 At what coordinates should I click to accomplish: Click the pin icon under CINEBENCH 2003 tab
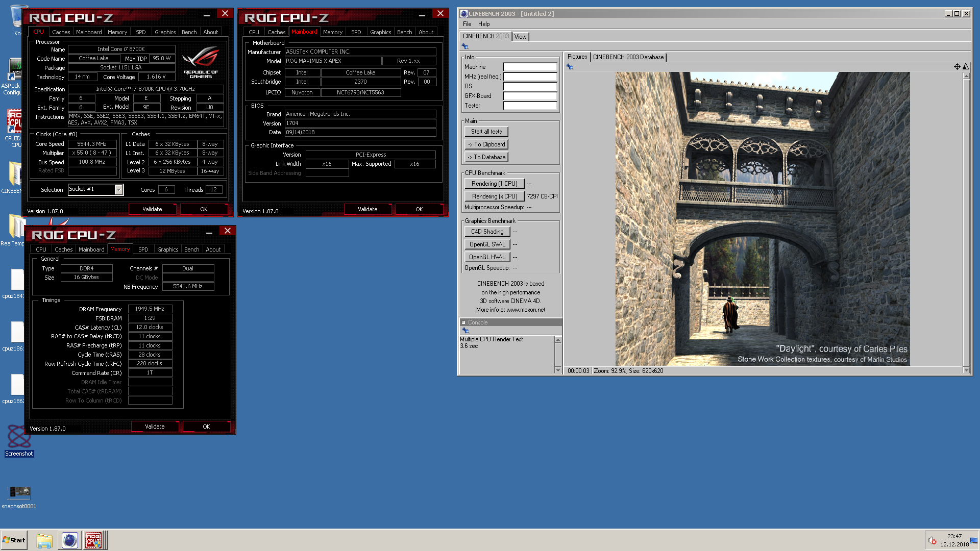coord(465,46)
